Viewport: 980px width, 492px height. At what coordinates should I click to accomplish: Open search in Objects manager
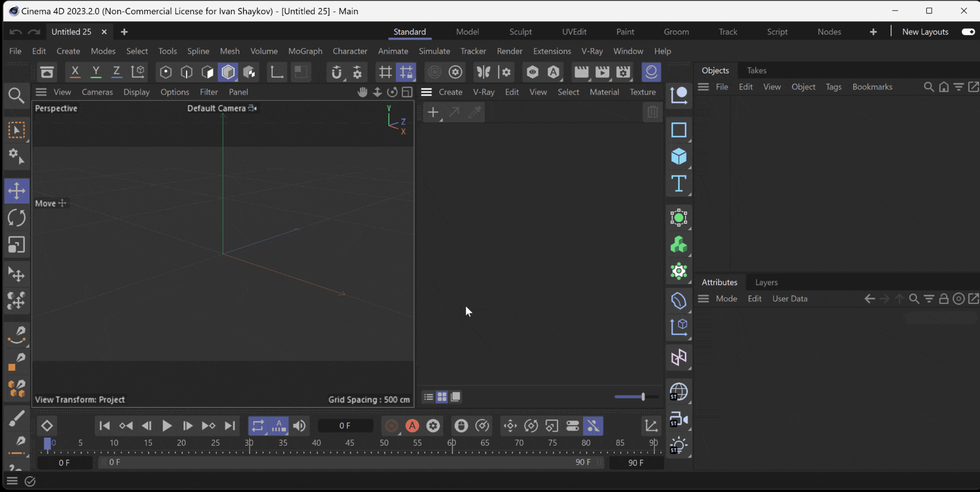[929, 87]
